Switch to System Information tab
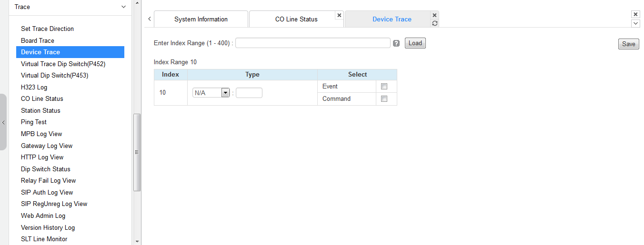Viewport: 644px width, 245px height. click(x=201, y=20)
